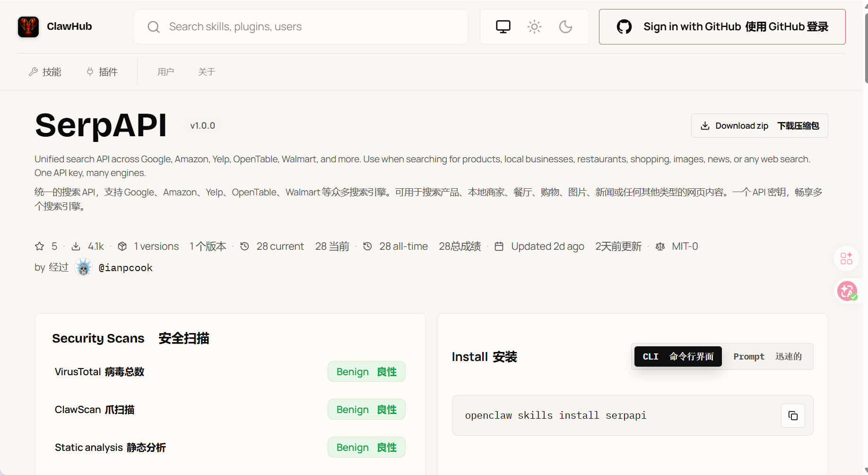
Task: Click the 1 versions count
Action: 156,246
